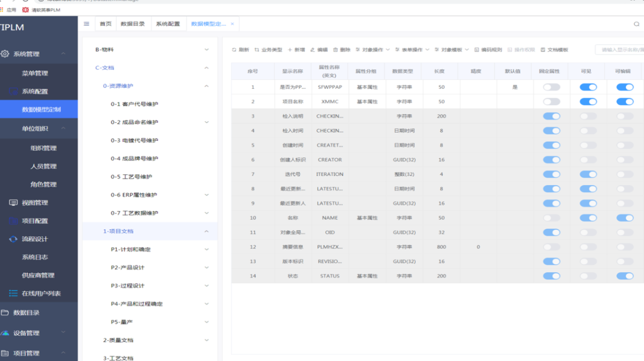Image resolution: width=644 pixels, height=361 pixels.
Task: Open the 对象模板 dropdown
Action: [451, 50]
